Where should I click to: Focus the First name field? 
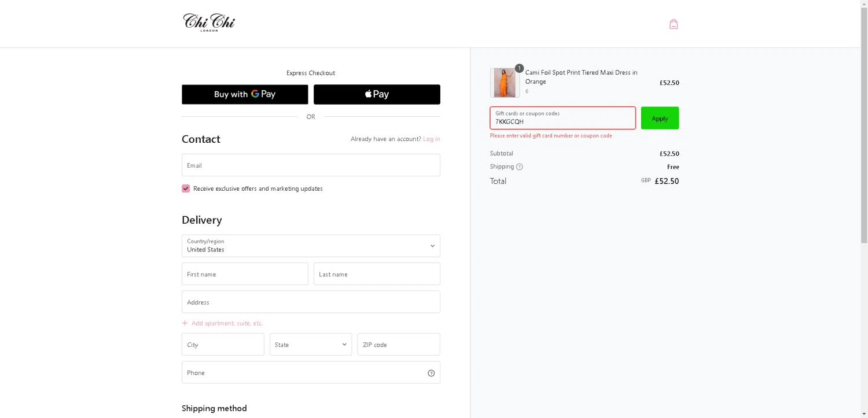click(245, 274)
